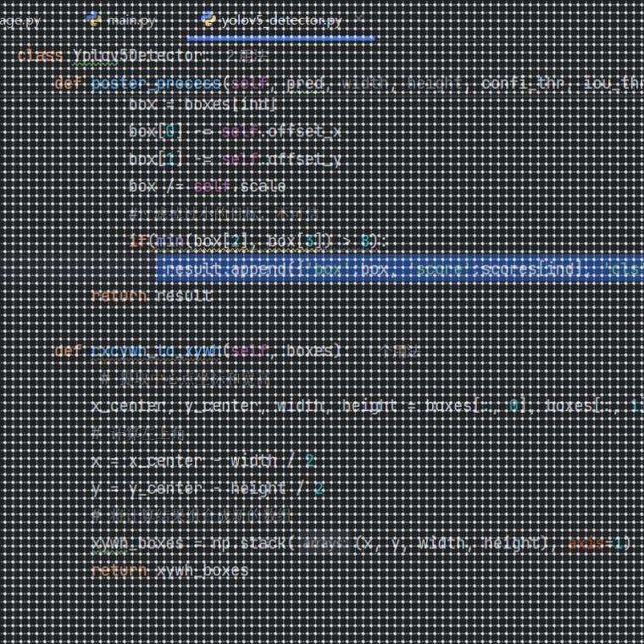Place cursor on 'box = boxes[ind]' line

pyautogui.click(x=203, y=104)
